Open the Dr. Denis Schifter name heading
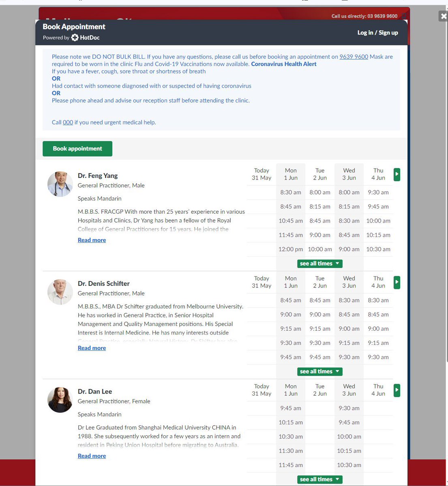 click(103, 284)
